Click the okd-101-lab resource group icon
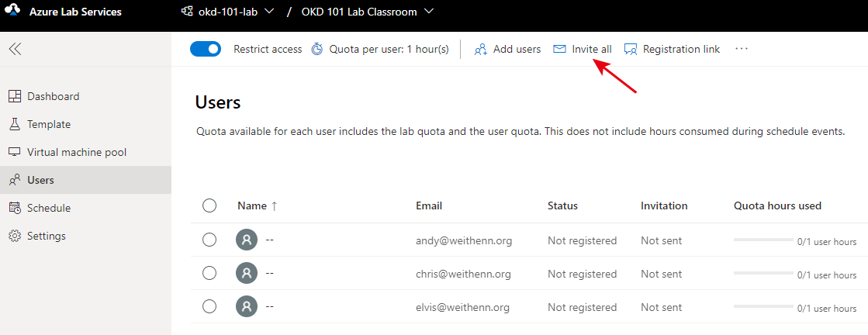The height and width of the screenshot is (335, 868). [187, 12]
